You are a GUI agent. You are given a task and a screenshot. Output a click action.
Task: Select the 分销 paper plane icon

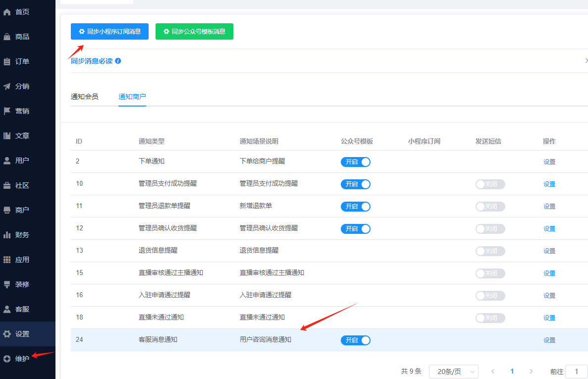(7, 86)
